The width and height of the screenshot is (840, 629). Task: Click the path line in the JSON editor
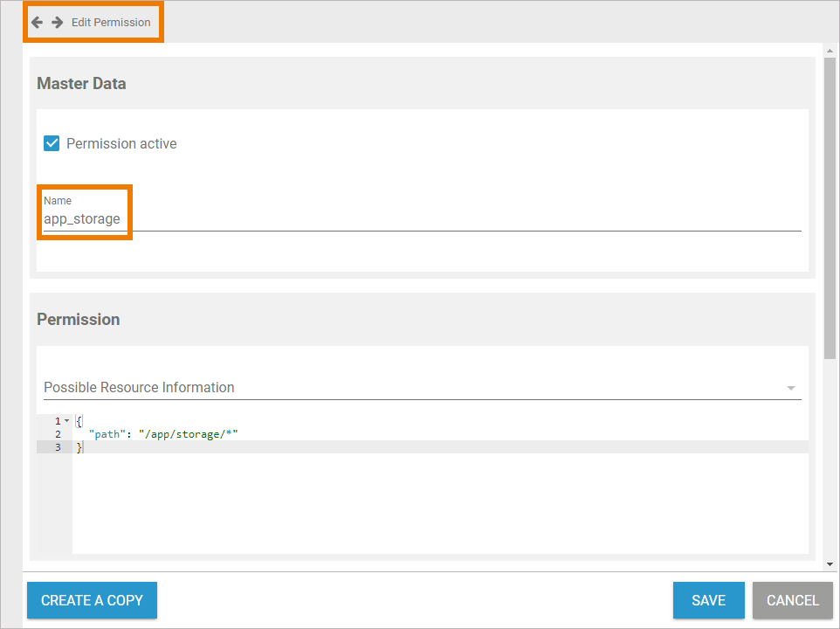coord(163,434)
